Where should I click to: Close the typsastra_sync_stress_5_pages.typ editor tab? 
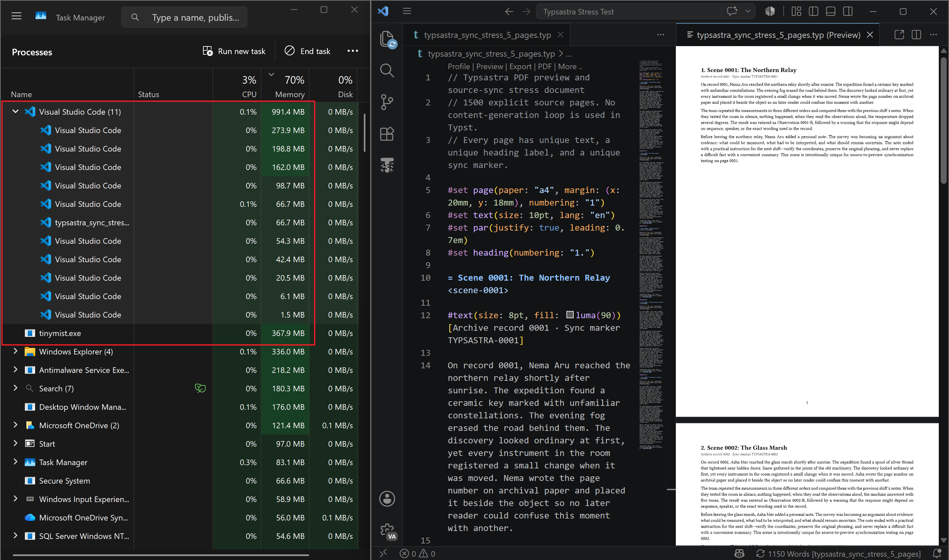(561, 35)
